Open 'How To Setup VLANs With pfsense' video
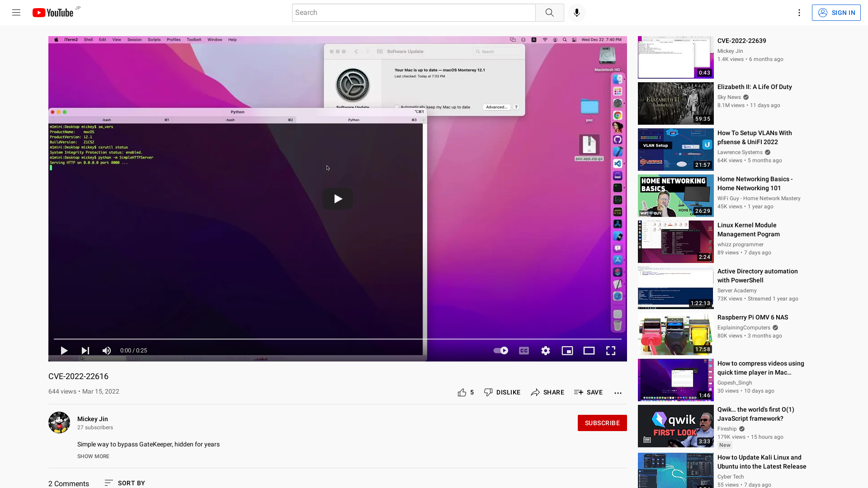 754,137
